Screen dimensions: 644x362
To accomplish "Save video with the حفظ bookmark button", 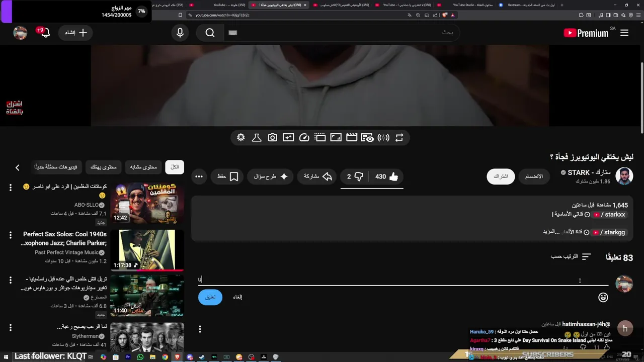I will 228,176.
